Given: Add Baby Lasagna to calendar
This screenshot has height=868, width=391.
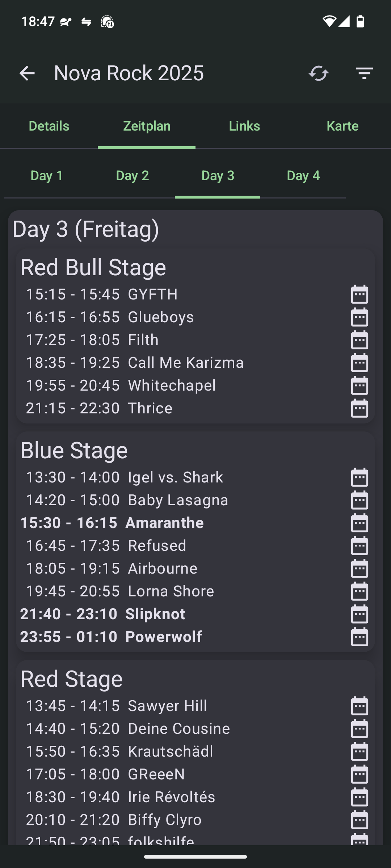Looking at the screenshot, I should (360, 500).
